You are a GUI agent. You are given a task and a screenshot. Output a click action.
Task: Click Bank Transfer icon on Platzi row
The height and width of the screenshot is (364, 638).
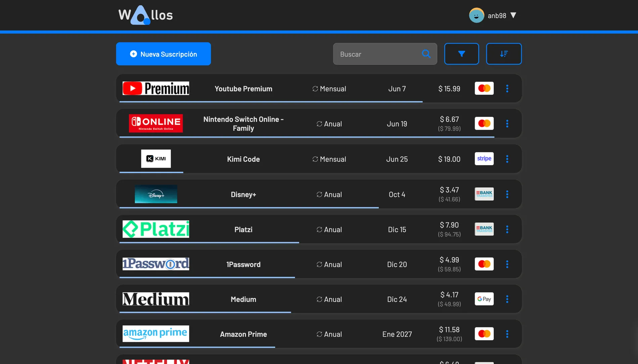[484, 229]
